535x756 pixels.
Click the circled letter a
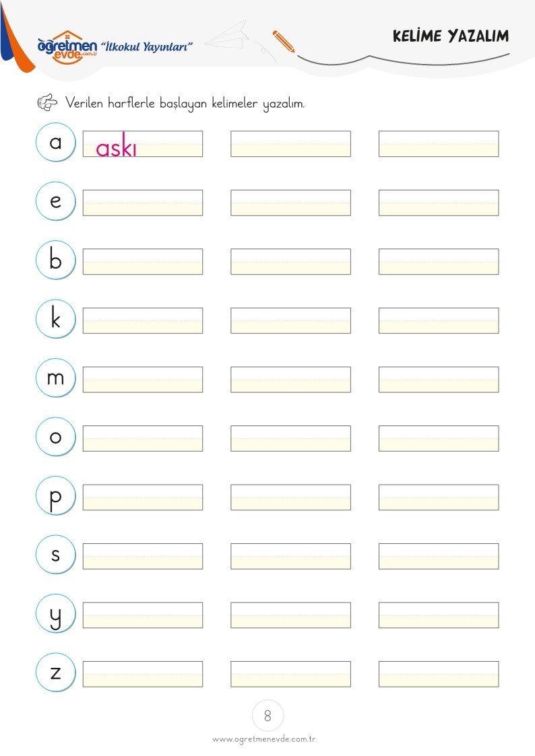(55, 142)
